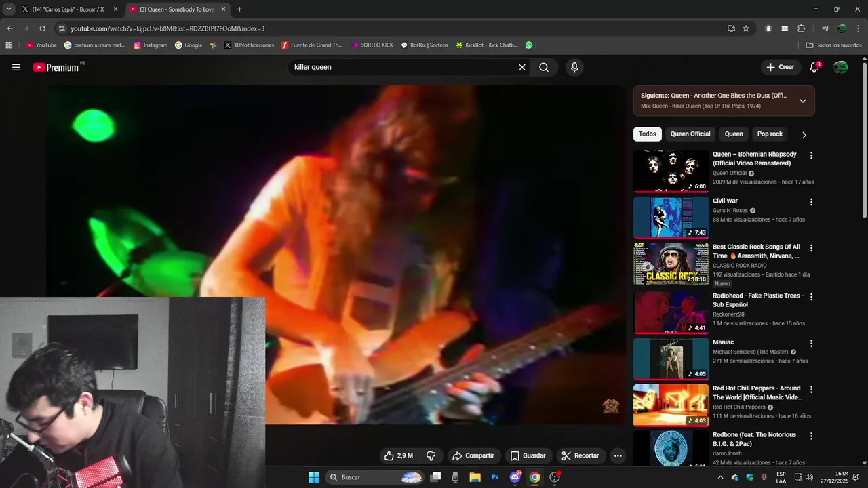Screen dimensions: 868x488
Task: Clear the 'killer queen' search text
Action: 522,67
